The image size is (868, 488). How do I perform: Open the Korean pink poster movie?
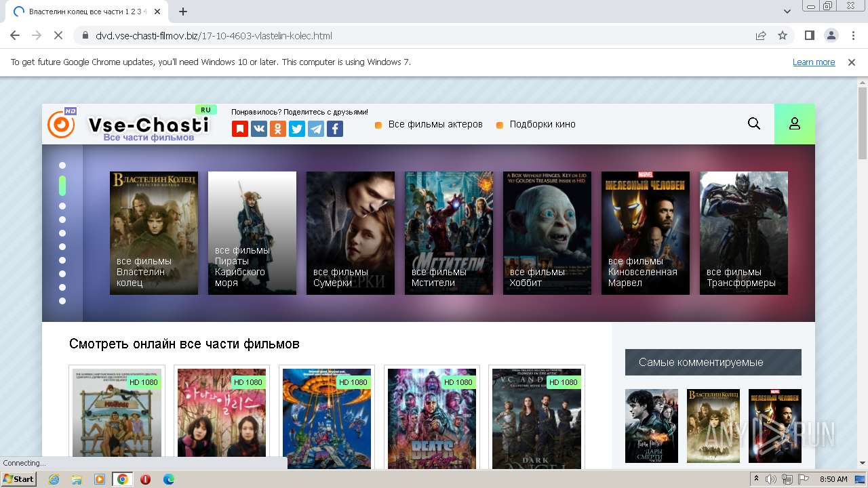point(222,418)
